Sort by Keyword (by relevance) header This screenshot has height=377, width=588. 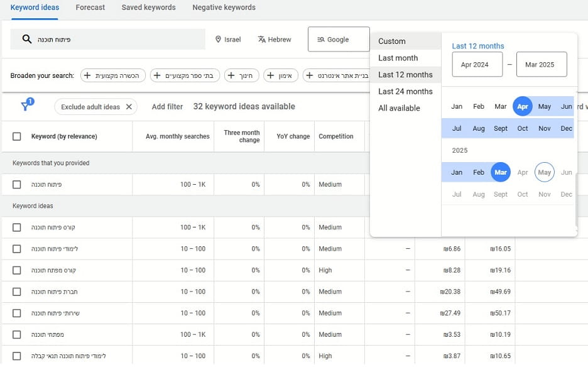(x=64, y=136)
